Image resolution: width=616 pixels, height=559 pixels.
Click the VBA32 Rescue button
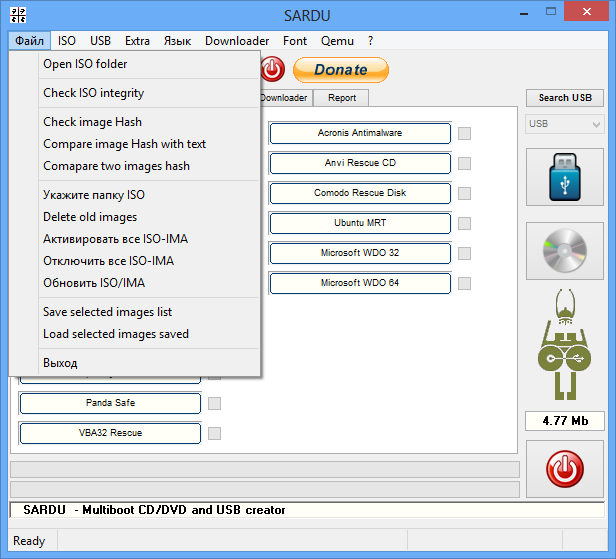tap(110, 433)
